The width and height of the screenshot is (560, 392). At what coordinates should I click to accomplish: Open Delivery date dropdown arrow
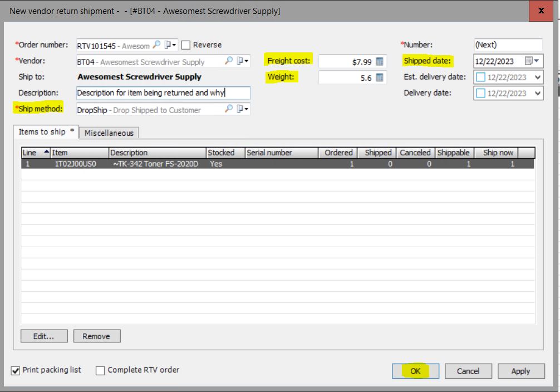coord(538,93)
